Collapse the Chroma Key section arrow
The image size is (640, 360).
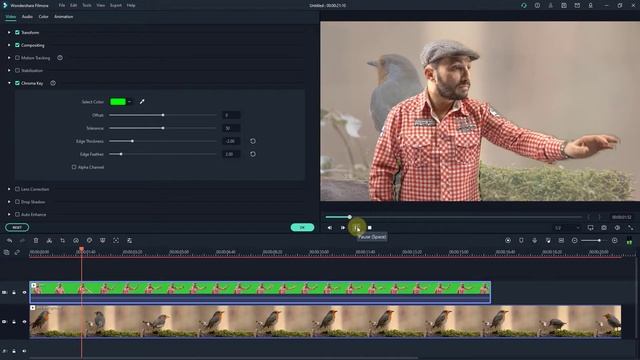click(x=9, y=83)
